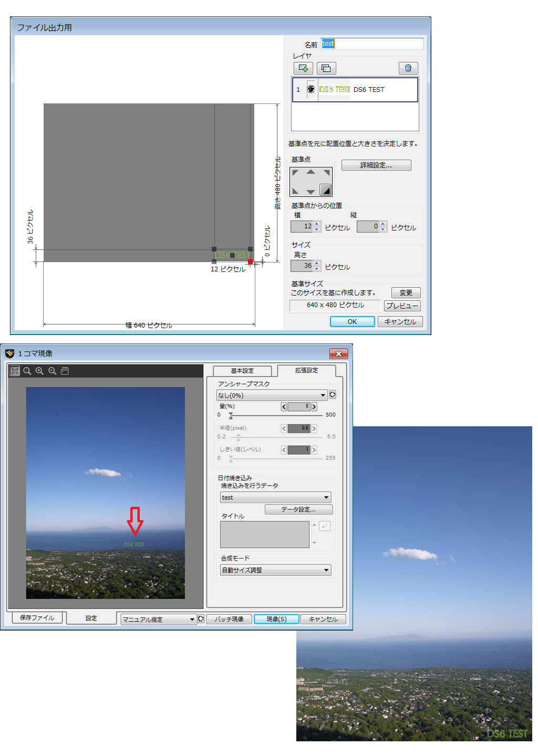
Task: Click left arrow of しきい値(レベル) value
Action: pos(284,450)
